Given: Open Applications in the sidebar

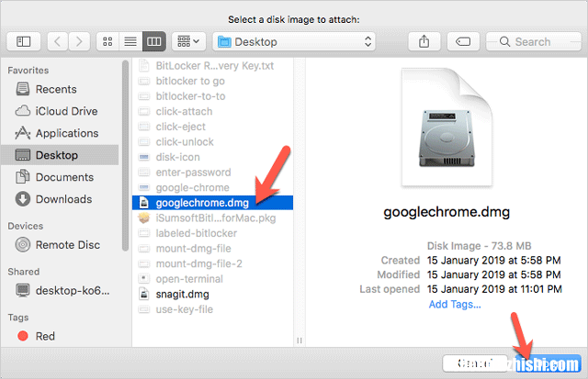Looking at the screenshot, I should (60, 133).
